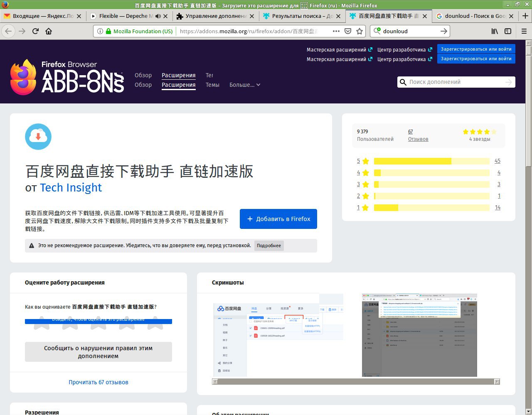Open the first Baidu netdisk screenshot

point(278,335)
